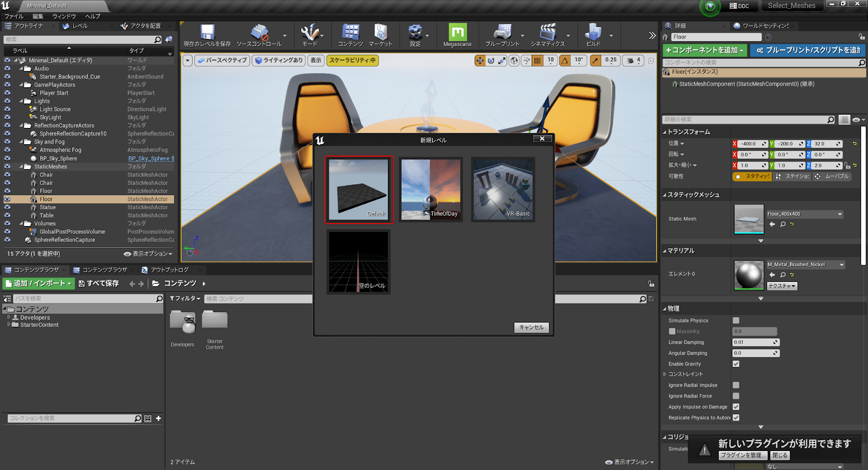Open the Settings toolbar icon
The image size is (868, 470).
point(415,35)
